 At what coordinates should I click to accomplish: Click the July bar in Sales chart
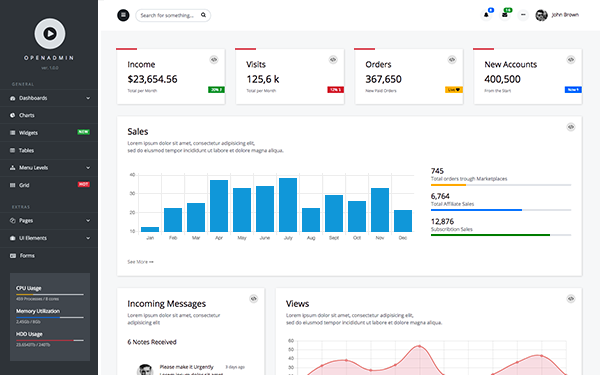coord(288,205)
